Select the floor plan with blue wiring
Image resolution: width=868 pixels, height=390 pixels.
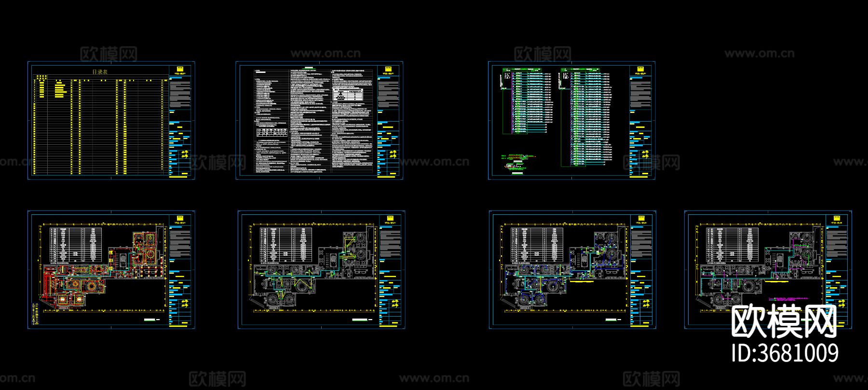[x=572, y=270]
